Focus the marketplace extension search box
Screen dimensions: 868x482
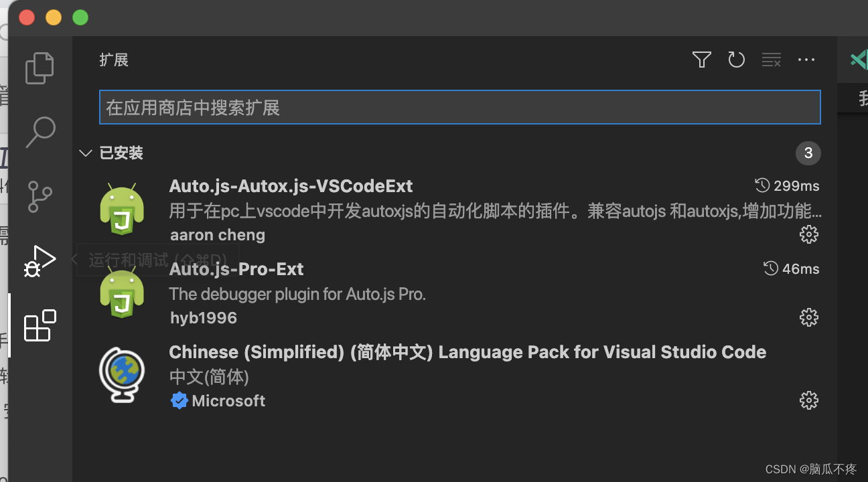pos(459,107)
